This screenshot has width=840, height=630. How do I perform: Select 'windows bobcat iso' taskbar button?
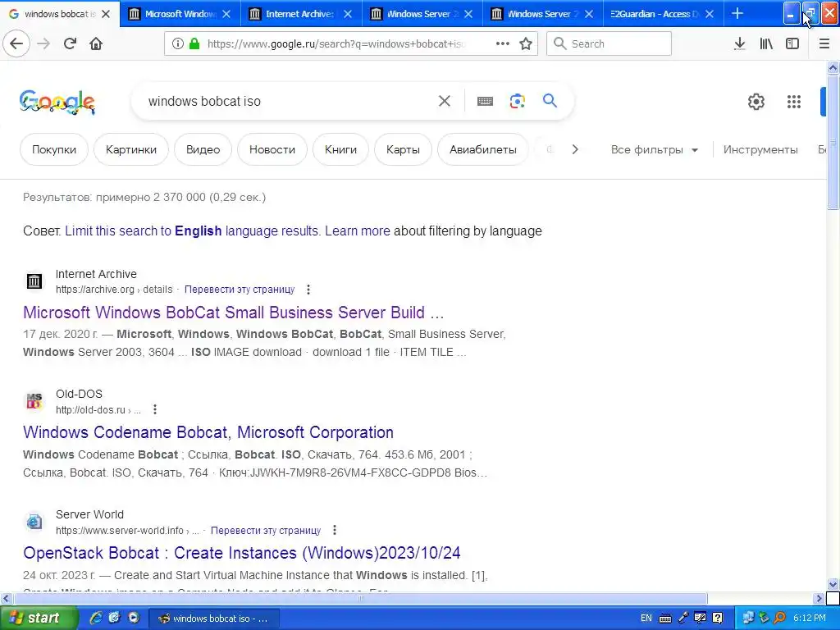[x=213, y=619]
